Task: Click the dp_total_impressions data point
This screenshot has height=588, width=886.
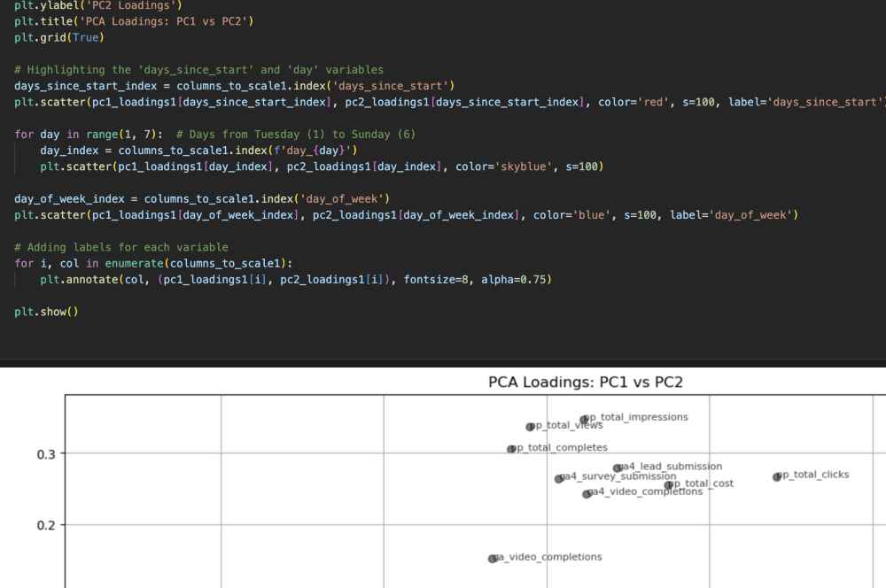Action: click(585, 416)
